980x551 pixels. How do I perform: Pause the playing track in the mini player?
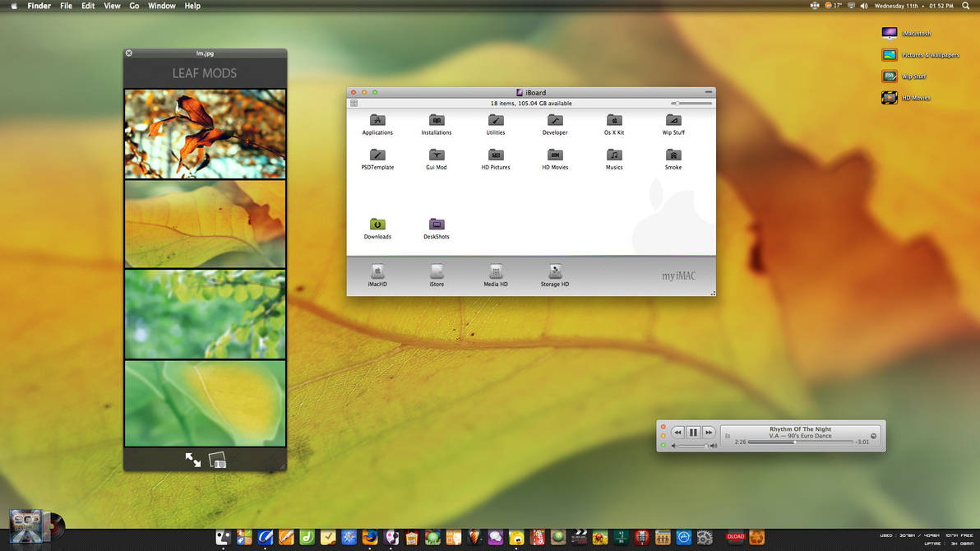[x=692, y=432]
